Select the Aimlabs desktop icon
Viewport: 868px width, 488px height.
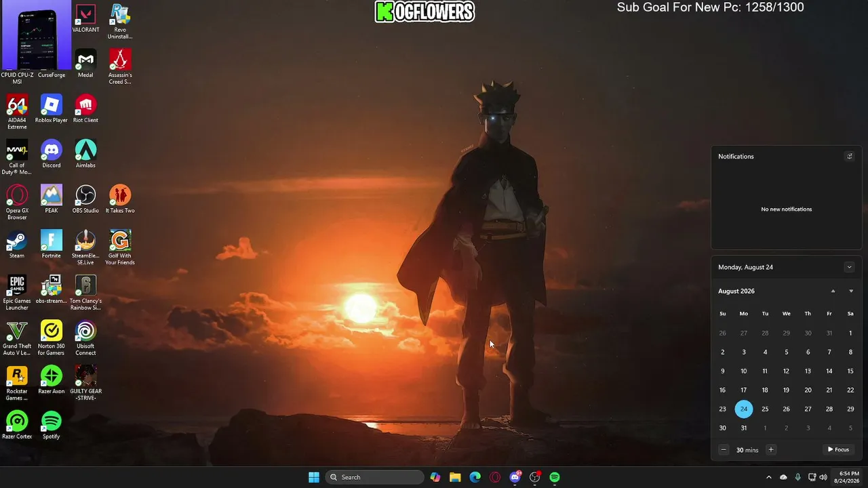(85, 154)
